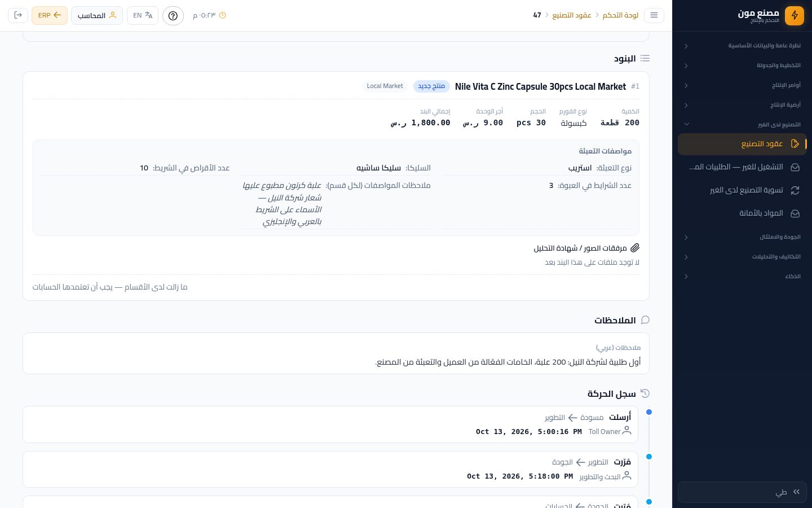Click the Local Market tag
This screenshot has height=508, width=812.
385,86
